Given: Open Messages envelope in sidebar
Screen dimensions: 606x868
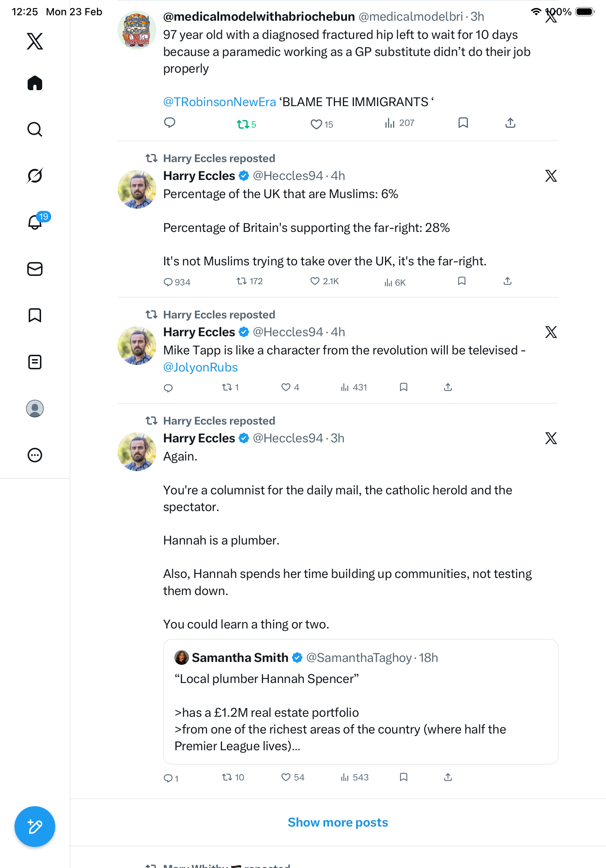Looking at the screenshot, I should [35, 269].
